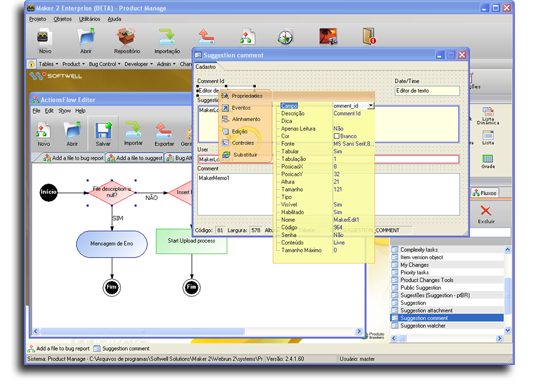Select 'Suggestion comment' highlighted list row
538x392 pixels.
[447, 318]
